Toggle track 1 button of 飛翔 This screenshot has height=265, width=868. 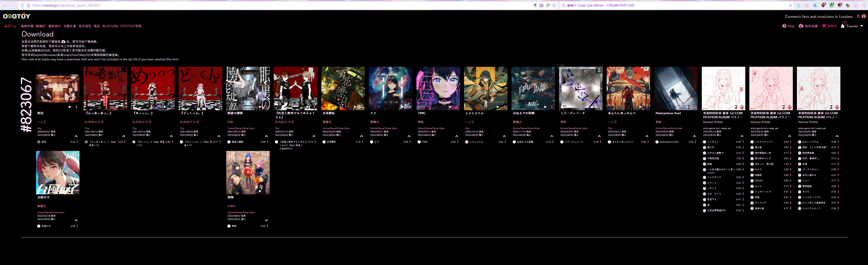(229, 226)
